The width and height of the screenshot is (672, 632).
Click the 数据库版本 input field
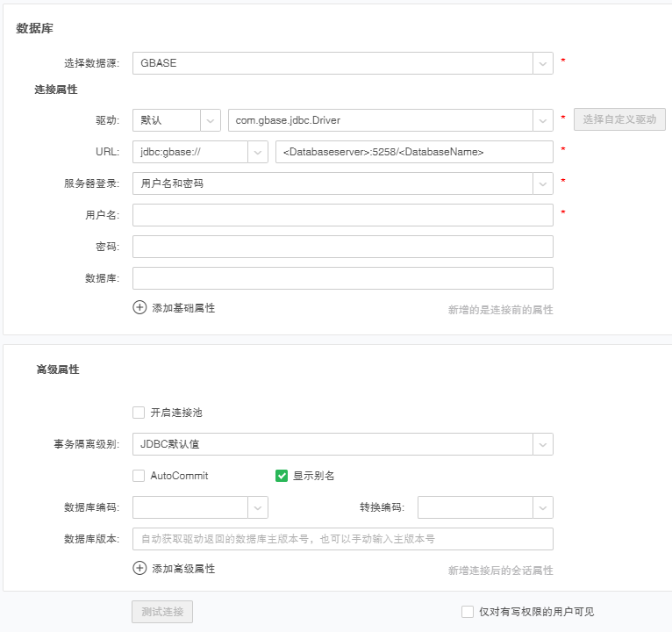pyautogui.click(x=342, y=539)
